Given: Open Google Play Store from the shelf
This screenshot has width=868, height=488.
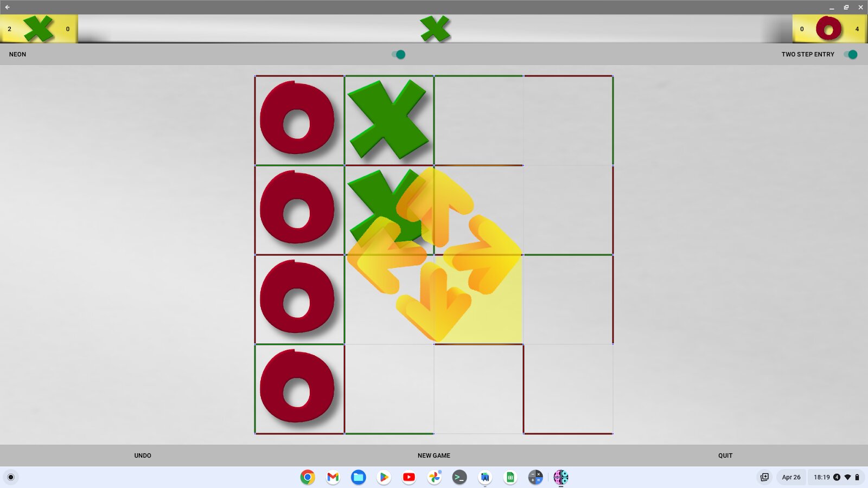Looking at the screenshot, I should coord(384,477).
